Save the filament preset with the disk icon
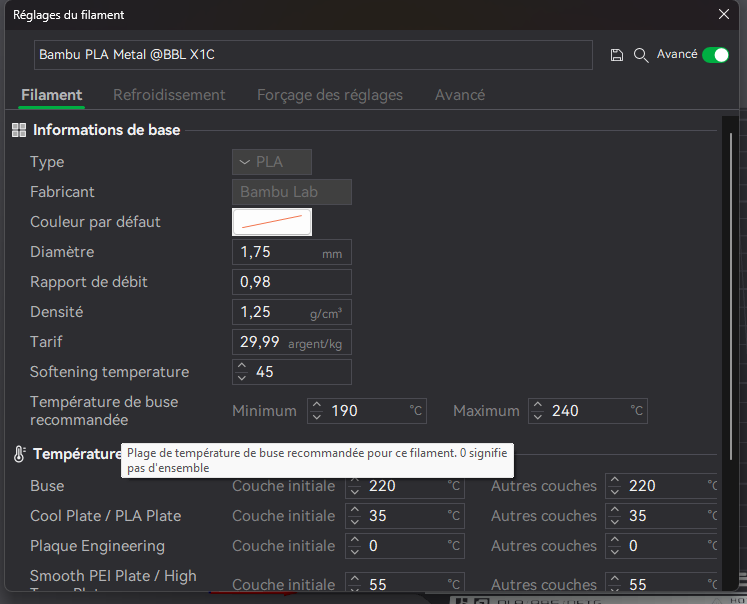The width and height of the screenshot is (747, 604). (x=616, y=55)
